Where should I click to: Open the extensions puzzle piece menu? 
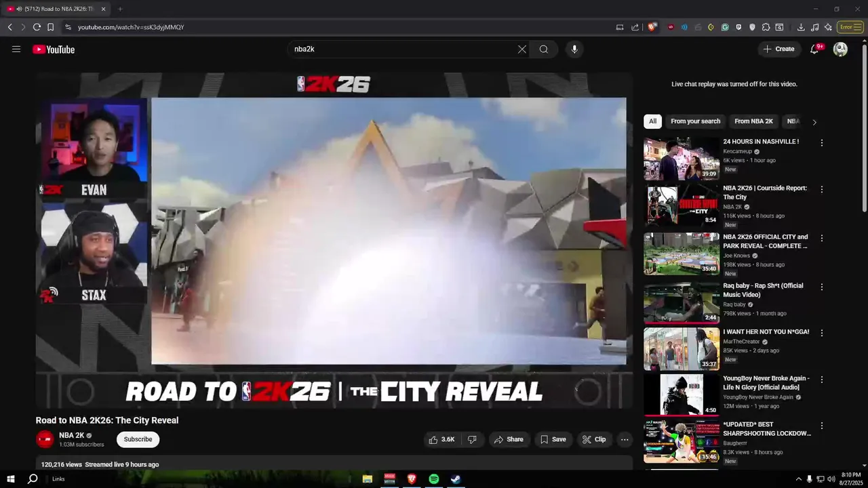pyautogui.click(x=766, y=27)
